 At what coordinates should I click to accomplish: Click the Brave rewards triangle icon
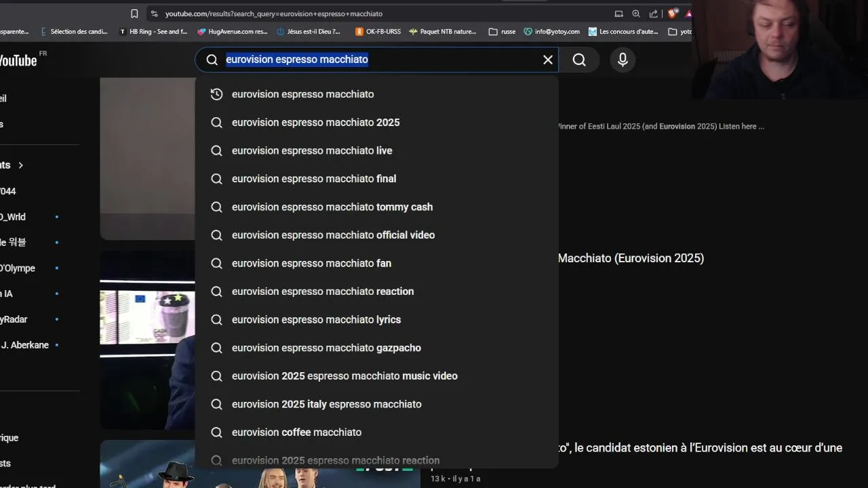click(x=688, y=14)
